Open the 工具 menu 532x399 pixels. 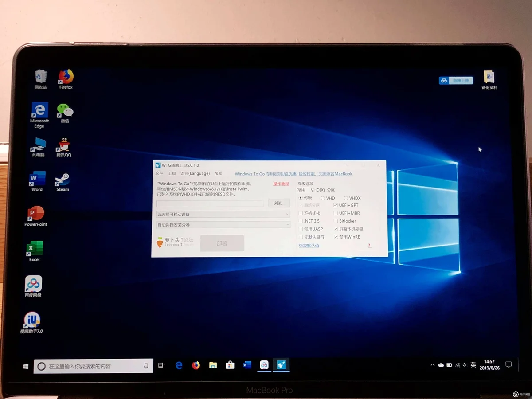[x=172, y=173]
